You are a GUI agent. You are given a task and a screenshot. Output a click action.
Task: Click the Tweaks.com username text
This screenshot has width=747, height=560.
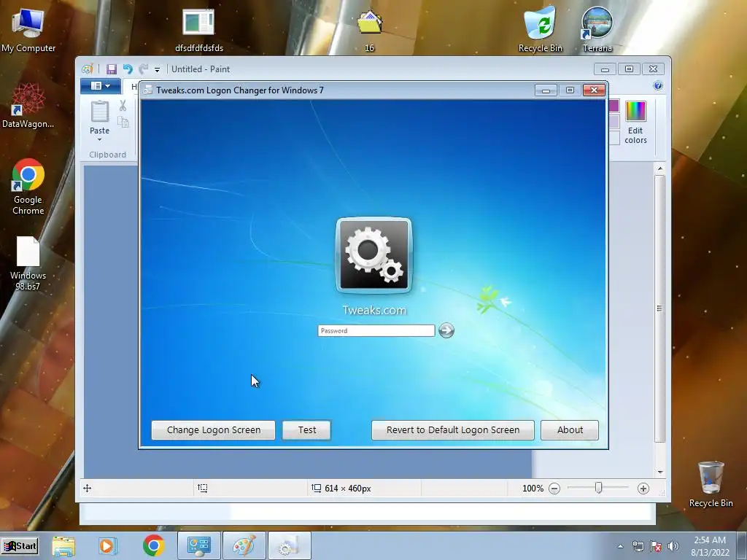click(x=374, y=310)
